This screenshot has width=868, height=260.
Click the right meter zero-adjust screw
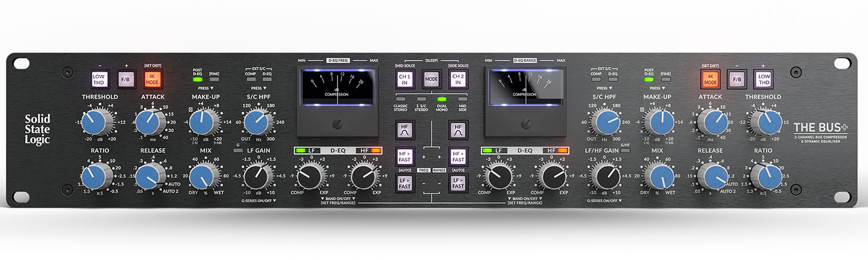pyautogui.click(x=525, y=124)
